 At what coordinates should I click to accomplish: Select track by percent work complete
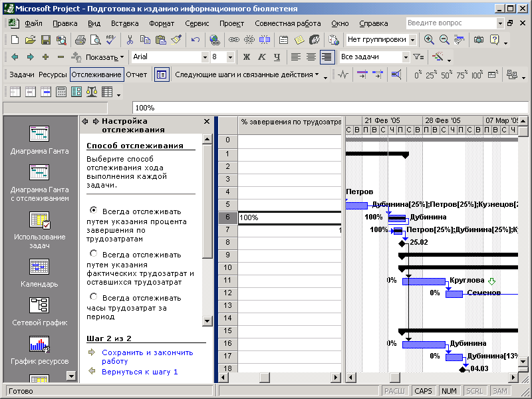(x=93, y=210)
